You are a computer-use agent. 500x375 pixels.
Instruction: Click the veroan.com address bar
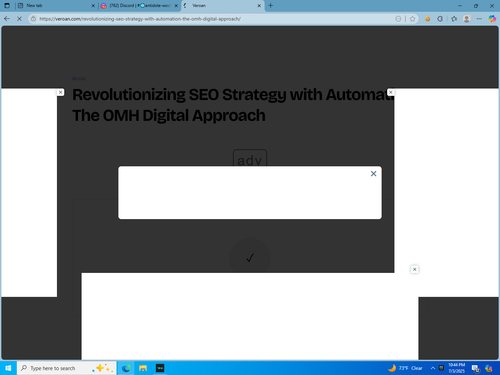213,19
